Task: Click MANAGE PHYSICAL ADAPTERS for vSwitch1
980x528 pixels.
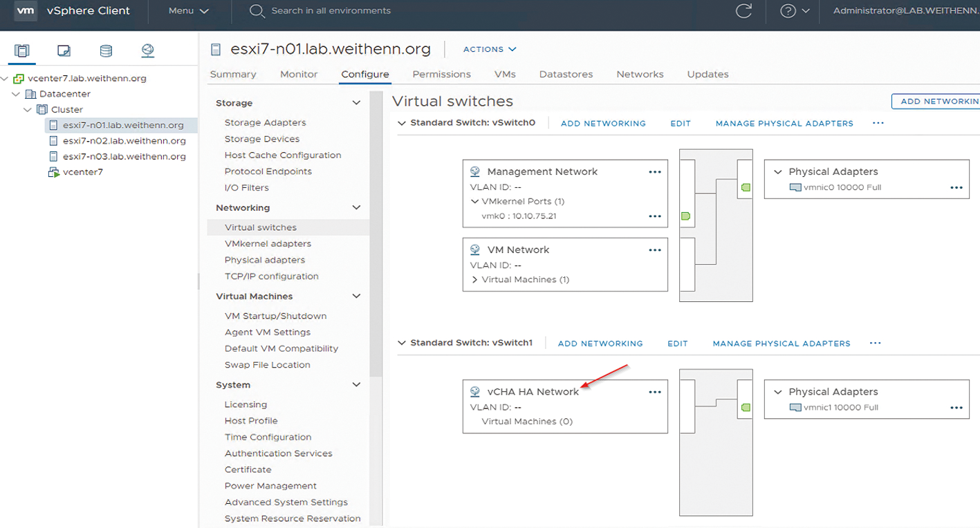Action: click(x=782, y=343)
